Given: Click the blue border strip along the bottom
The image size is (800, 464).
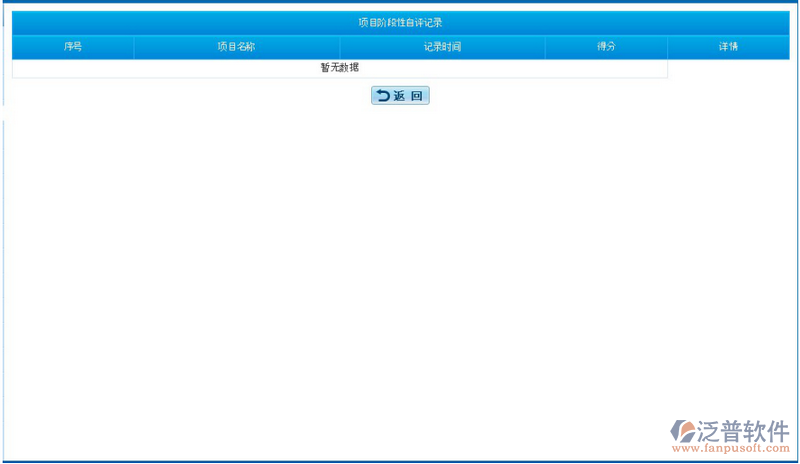Looking at the screenshot, I should pos(400,461).
